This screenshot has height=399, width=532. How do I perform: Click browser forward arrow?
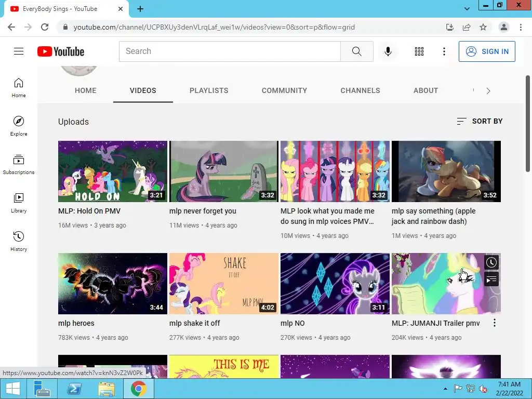tap(28, 27)
